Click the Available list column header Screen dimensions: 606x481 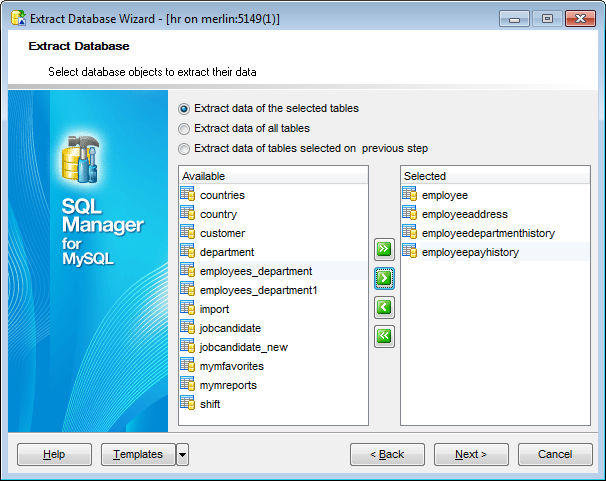pyautogui.click(x=273, y=176)
